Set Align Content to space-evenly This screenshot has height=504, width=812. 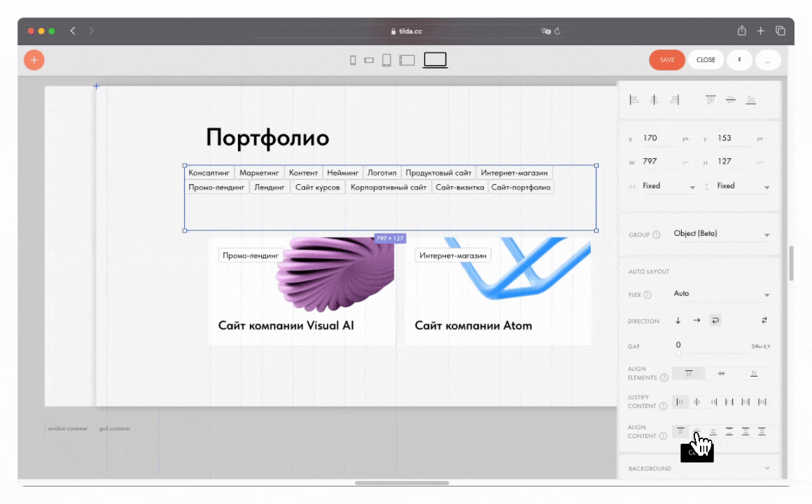[x=762, y=431]
